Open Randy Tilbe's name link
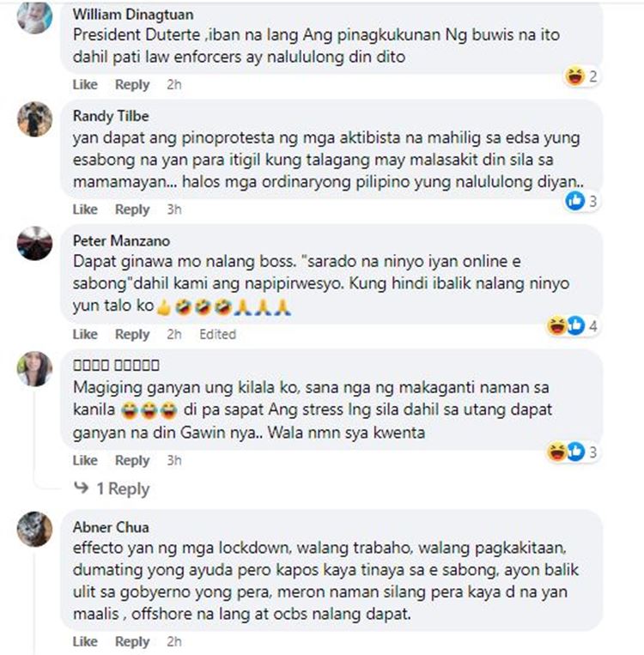Viewport: 644px width, 655px height. [x=111, y=116]
